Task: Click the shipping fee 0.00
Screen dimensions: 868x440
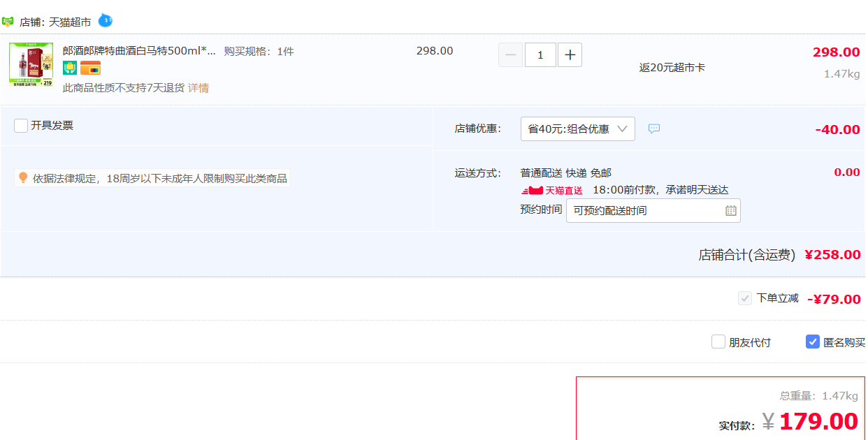Action: [x=847, y=173]
